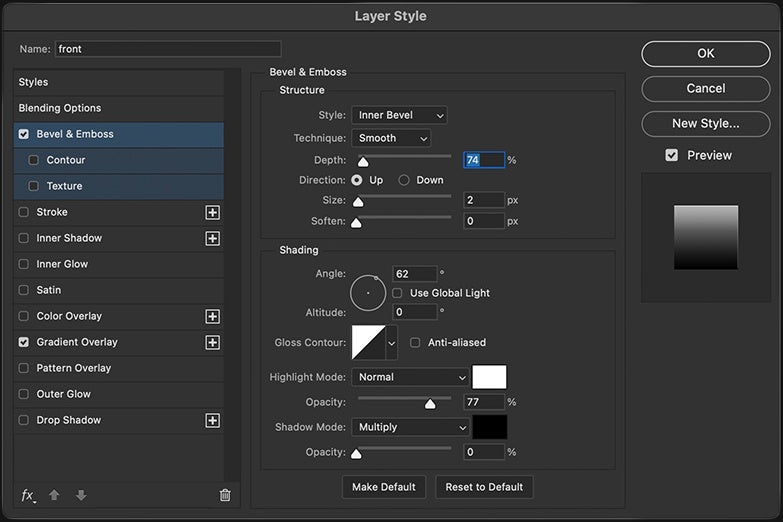
Task: Move effect down with the down arrow icon
Action: (81, 495)
